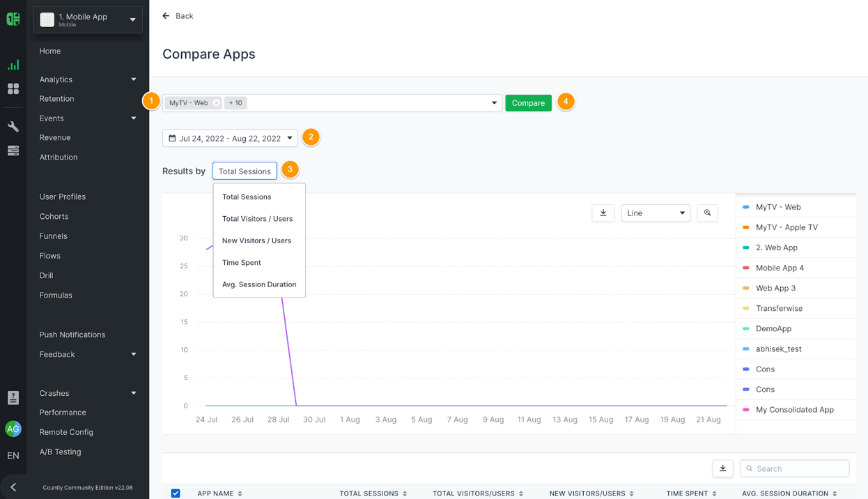The image size is (868, 499).
Task: Expand the Feedback sidebar section
Action: pos(134,354)
